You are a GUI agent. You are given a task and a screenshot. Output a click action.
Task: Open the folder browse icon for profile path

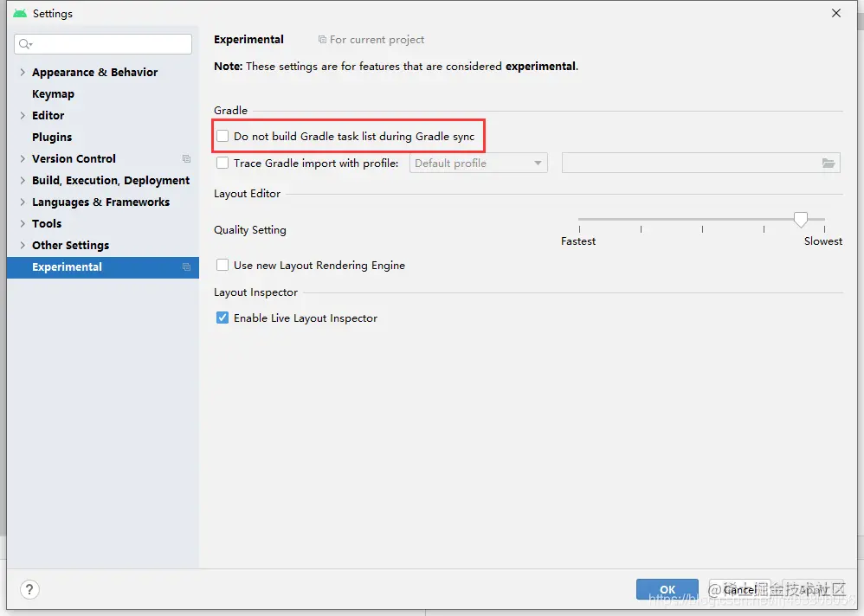point(829,163)
